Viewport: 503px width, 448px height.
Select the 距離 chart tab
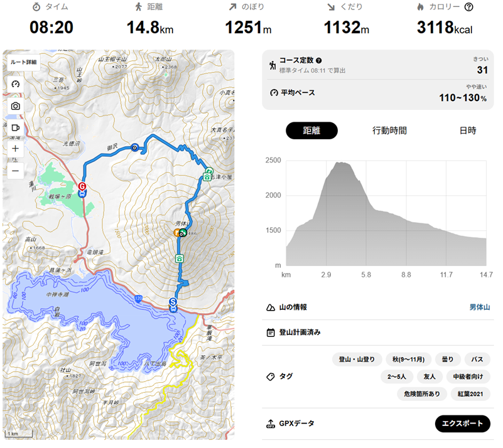point(311,131)
